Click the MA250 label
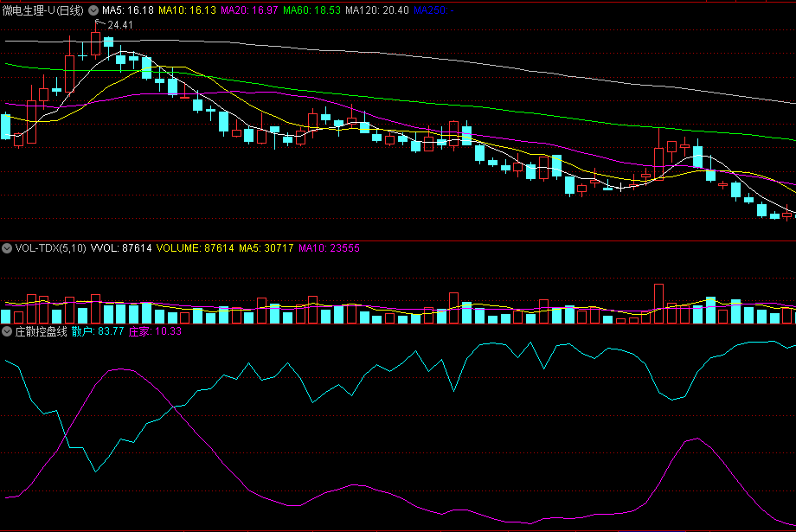Screen dimensions: 796x532 click(x=433, y=10)
